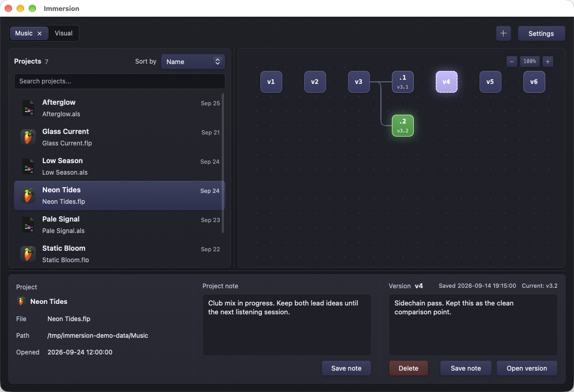Open the Sort by Name dropdown
574x392 pixels.
(x=193, y=62)
